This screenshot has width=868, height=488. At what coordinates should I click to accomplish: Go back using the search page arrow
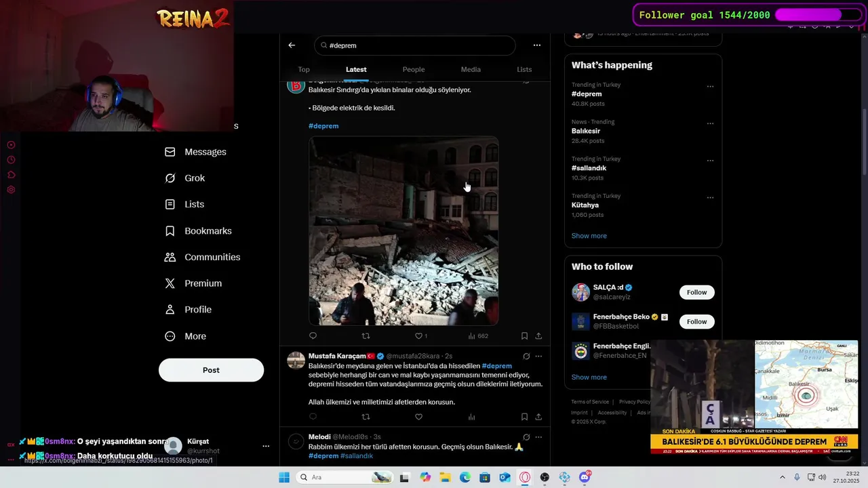[x=292, y=45]
